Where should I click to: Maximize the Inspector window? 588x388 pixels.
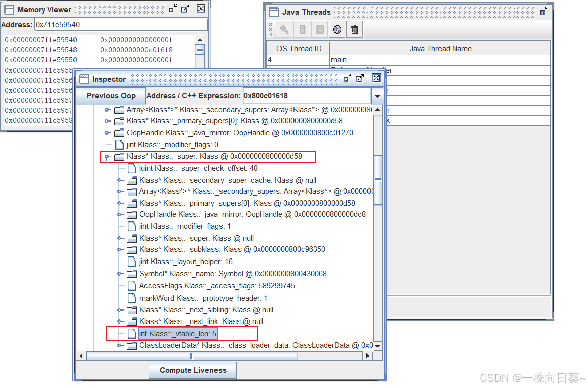pos(360,78)
